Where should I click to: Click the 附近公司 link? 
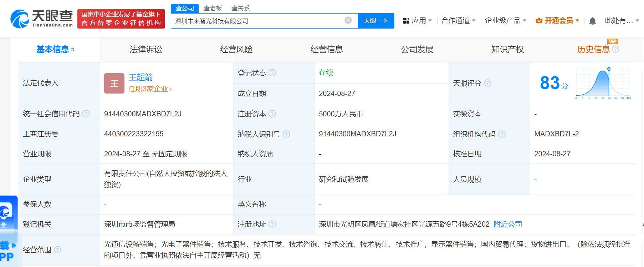tap(507, 224)
